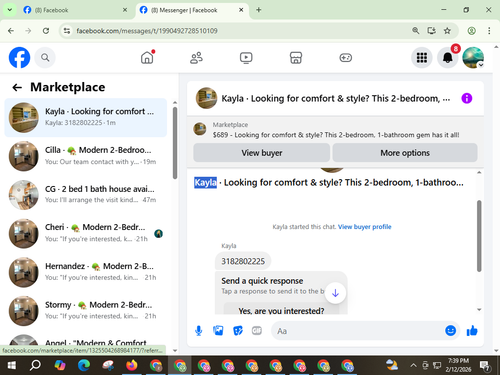Viewport: 500px width, 375px height.
Task: Open the Facebook menu grid icon
Action: (x=422, y=58)
